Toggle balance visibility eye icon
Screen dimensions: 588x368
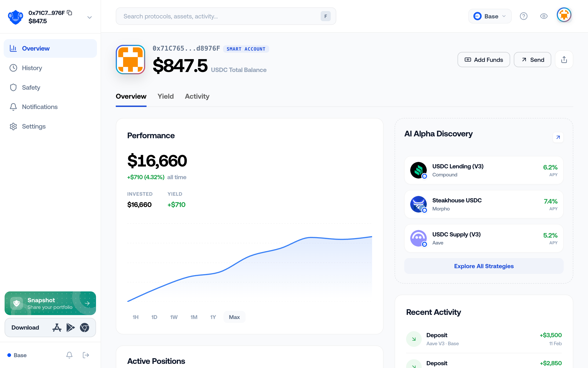[x=543, y=16]
